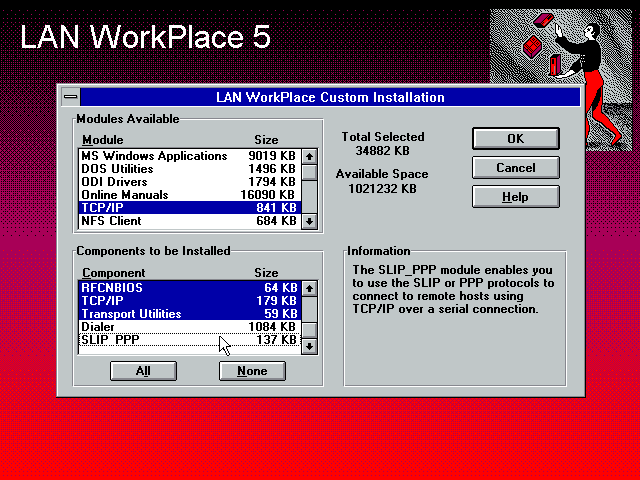The image size is (640, 480).
Task: Click All to select every component
Action: (143, 371)
